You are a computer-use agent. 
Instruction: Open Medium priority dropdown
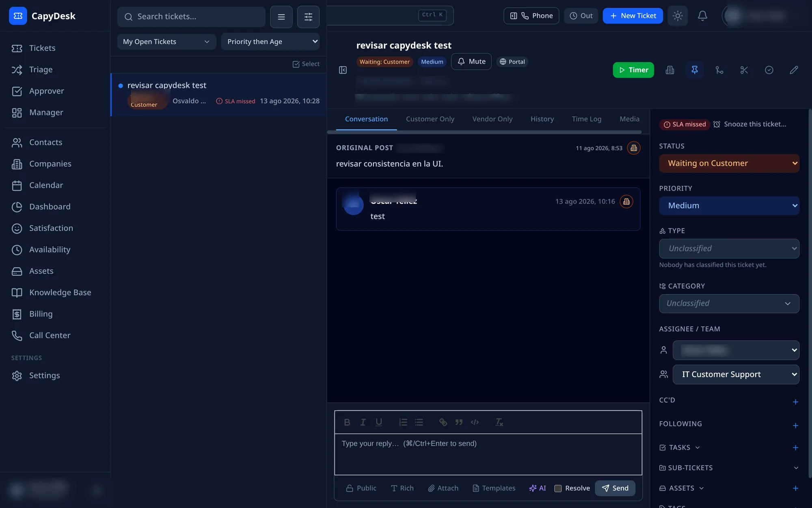tap(729, 206)
